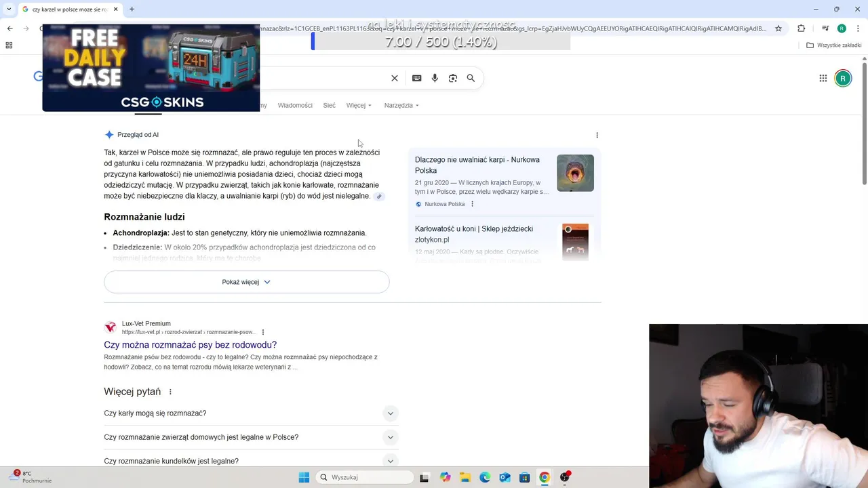Screen dimensions: 868x488
Task: Expand 'Czy rozmnażanie kundelków jest legalne?' question
Action: pyautogui.click(x=251, y=461)
